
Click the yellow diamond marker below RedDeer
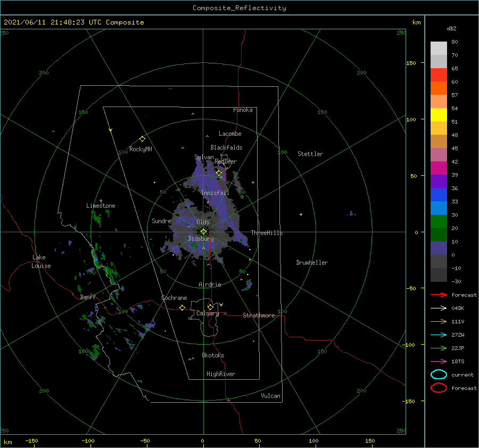coord(219,173)
